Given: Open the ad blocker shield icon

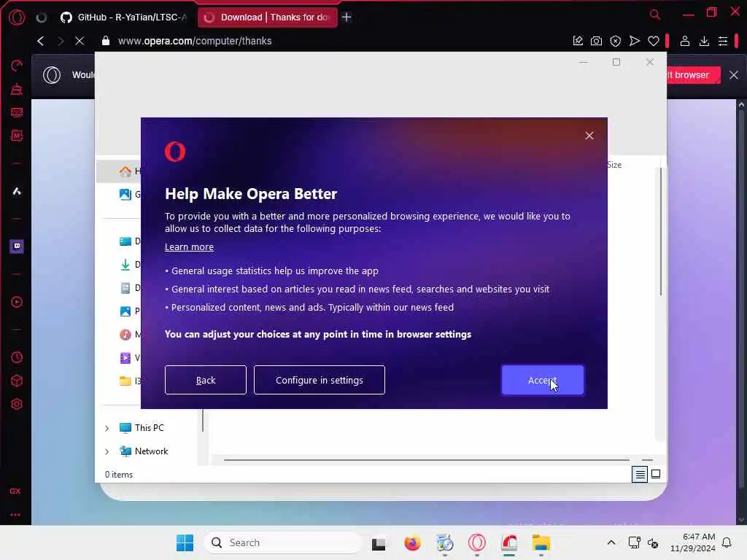Looking at the screenshot, I should click(x=616, y=41).
